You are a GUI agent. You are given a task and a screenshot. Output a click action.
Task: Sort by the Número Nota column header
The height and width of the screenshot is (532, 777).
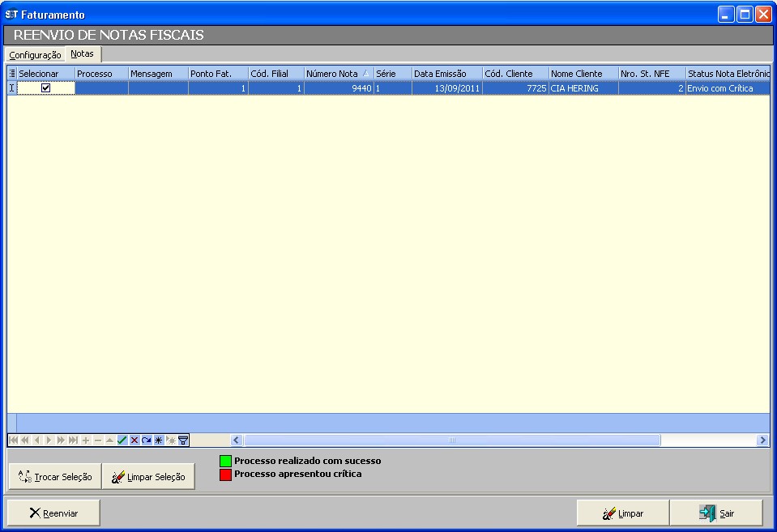click(338, 74)
